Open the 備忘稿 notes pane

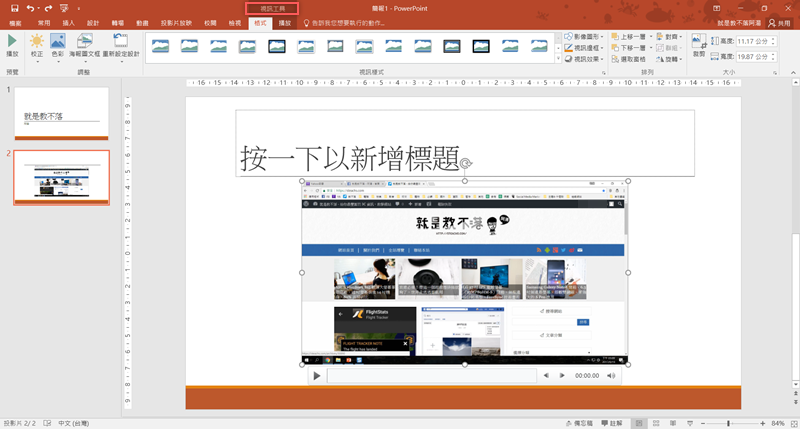tap(579, 423)
